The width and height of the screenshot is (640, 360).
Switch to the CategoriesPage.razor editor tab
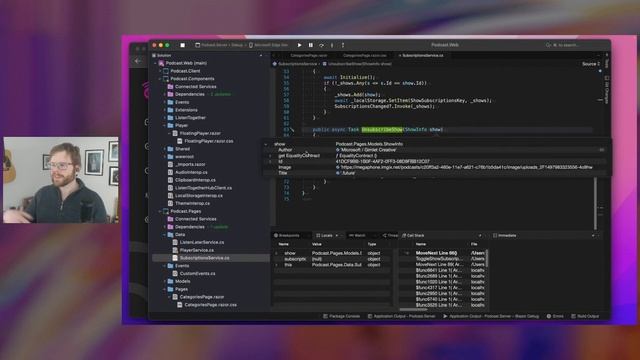[x=309, y=56]
